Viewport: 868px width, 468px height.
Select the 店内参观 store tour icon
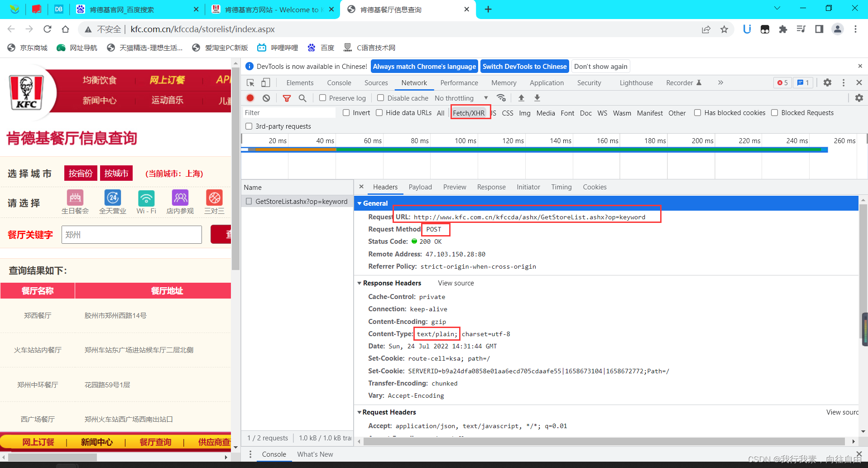180,198
